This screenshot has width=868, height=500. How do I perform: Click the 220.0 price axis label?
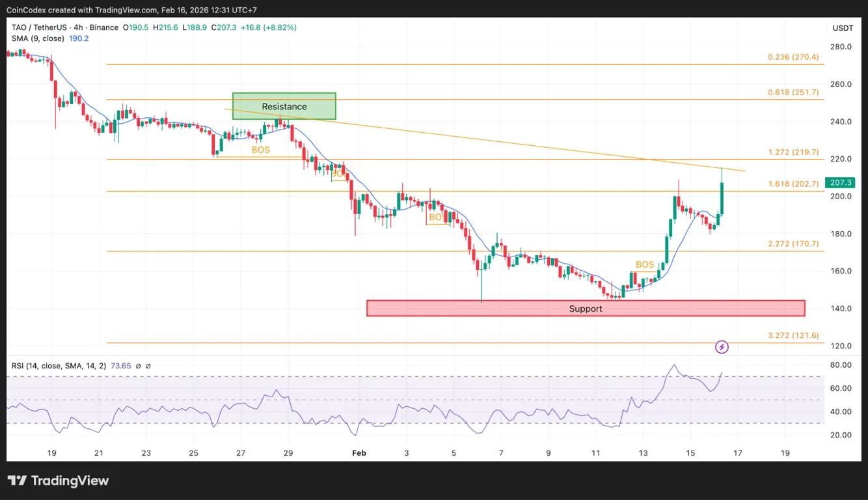click(841, 159)
